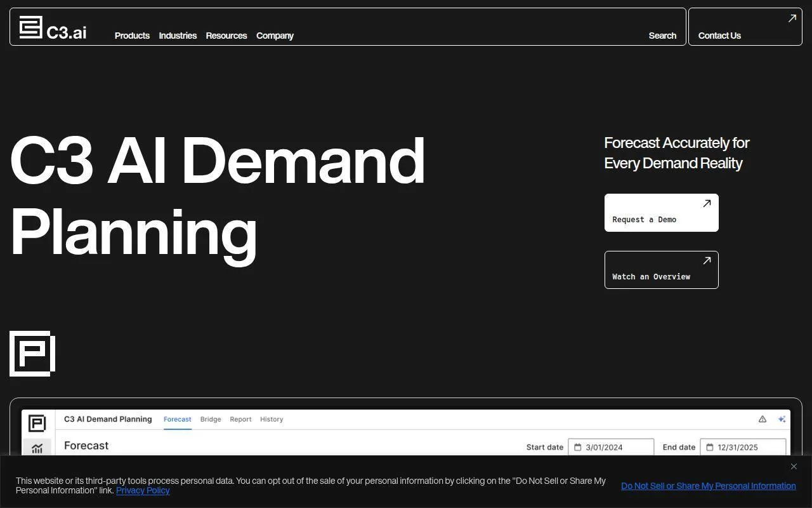This screenshot has width=812, height=508.
Task: Click the calendar icon in Start date
Action: click(x=578, y=447)
